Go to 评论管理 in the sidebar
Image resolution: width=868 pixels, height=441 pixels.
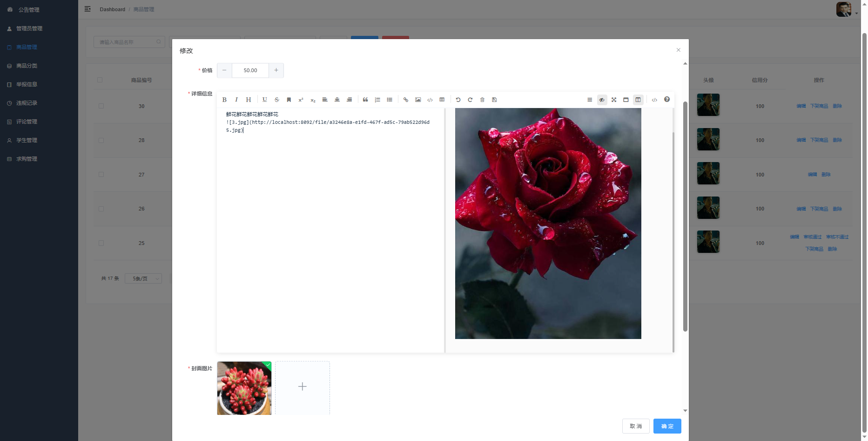(27, 122)
